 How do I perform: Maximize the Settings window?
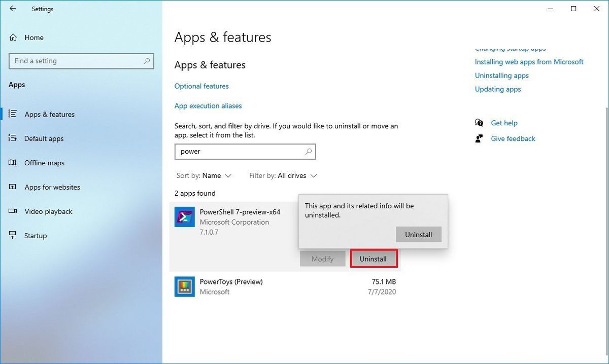tap(573, 9)
